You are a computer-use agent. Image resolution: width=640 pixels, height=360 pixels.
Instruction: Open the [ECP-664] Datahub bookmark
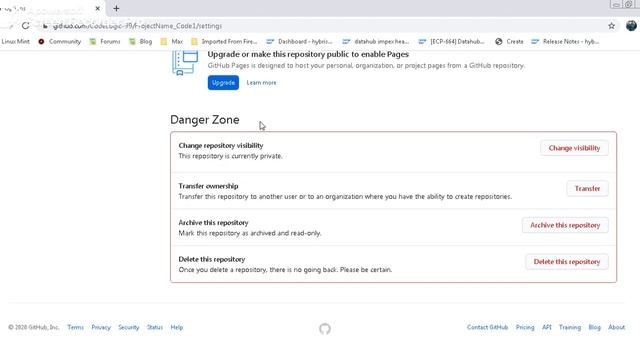click(451, 42)
